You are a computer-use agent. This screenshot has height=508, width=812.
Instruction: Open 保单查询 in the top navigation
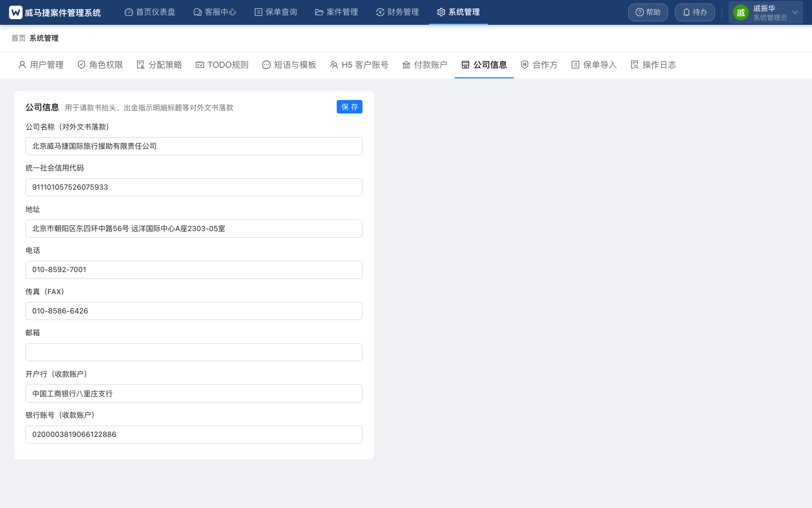point(276,12)
